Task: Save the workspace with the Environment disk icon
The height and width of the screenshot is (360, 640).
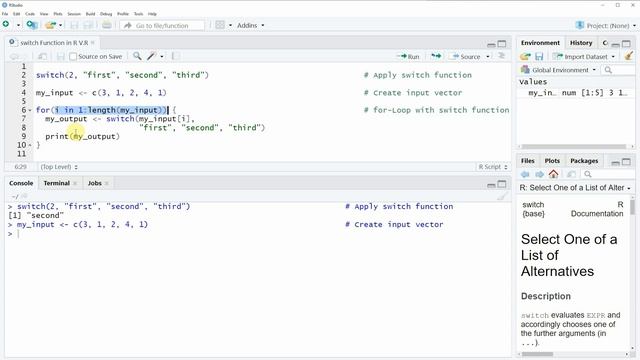Action: [x=539, y=56]
